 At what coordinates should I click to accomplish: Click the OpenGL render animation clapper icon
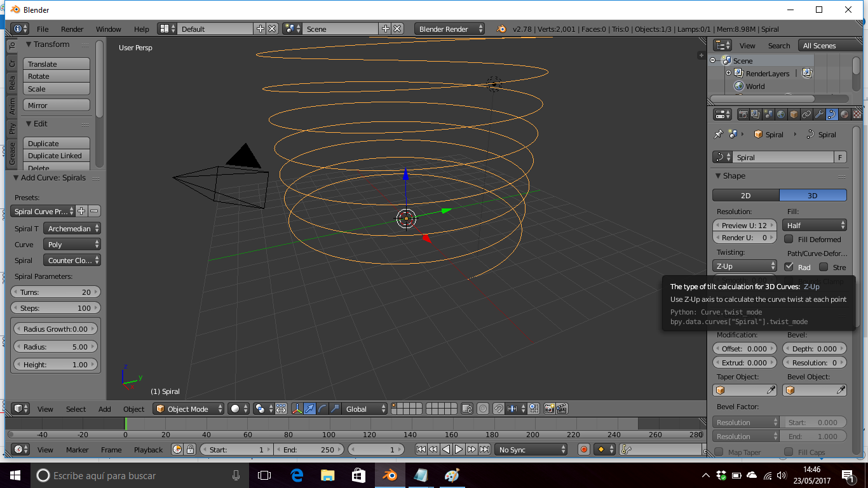tap(562, 409)
